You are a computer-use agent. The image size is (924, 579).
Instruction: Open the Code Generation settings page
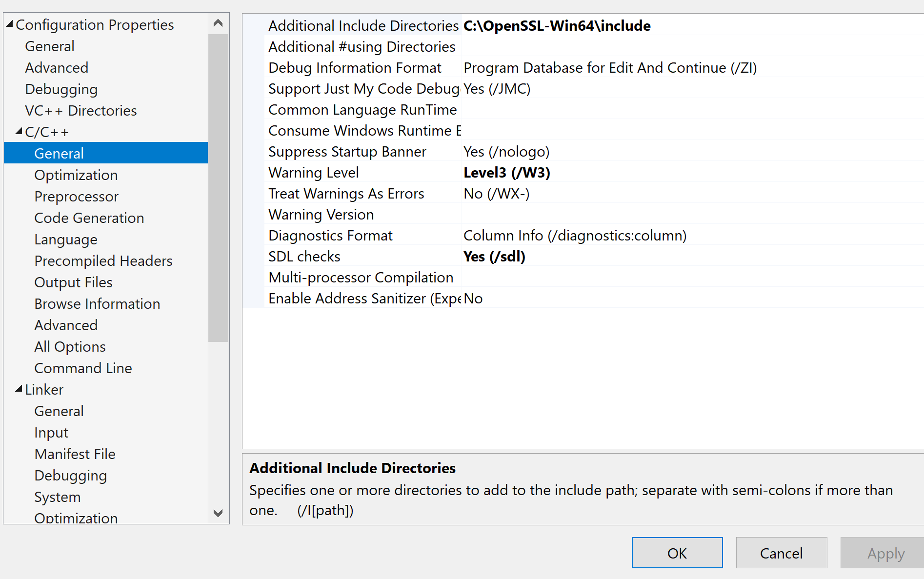(x=89, y=218)
